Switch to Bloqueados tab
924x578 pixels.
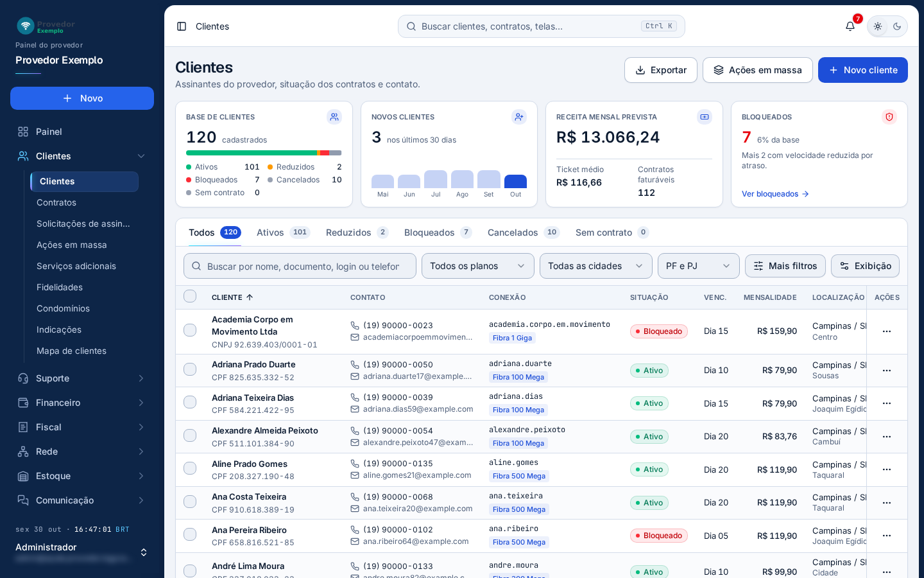(x=438, y=232)
